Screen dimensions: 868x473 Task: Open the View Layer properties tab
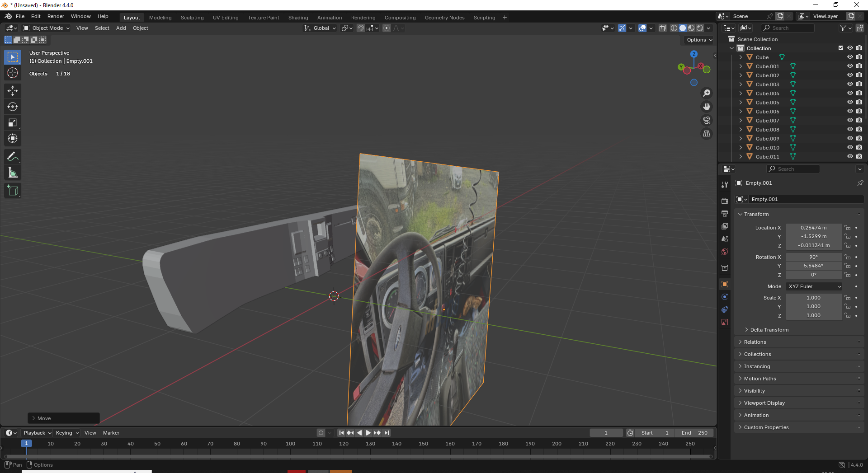pyautogui.click(x=725, y=226)
